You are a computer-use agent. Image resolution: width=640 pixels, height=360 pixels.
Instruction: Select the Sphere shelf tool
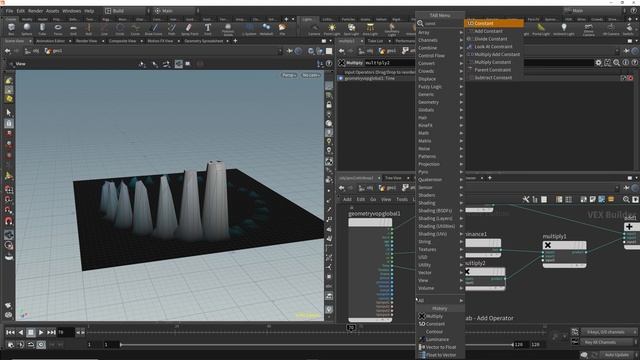click(27, 29)
